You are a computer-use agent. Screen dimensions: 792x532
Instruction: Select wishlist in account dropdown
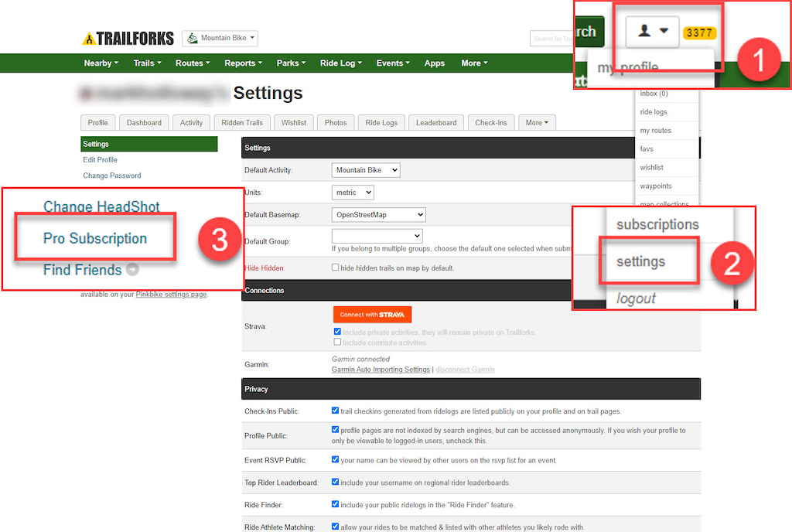coord(666,167)
